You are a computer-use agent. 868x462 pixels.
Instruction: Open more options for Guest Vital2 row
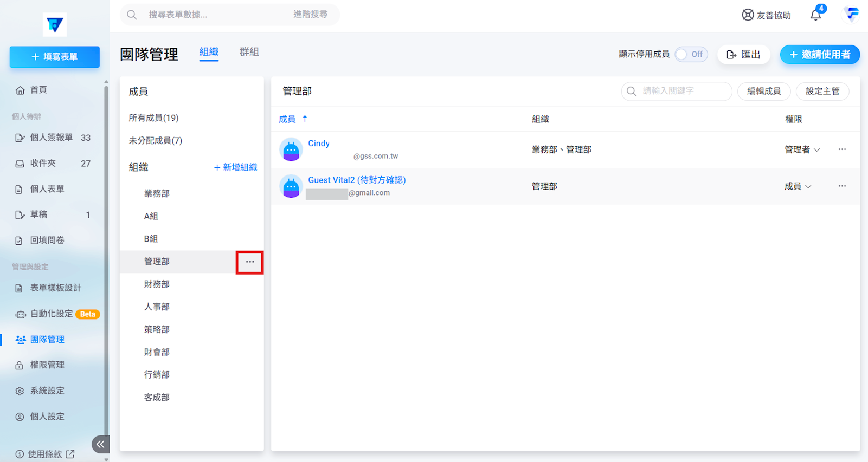841,186
